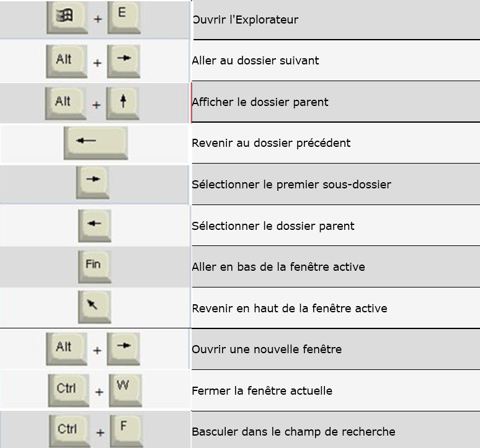
Task: Click the right arrow key for first sous-dossier
Action: [92, 183]
